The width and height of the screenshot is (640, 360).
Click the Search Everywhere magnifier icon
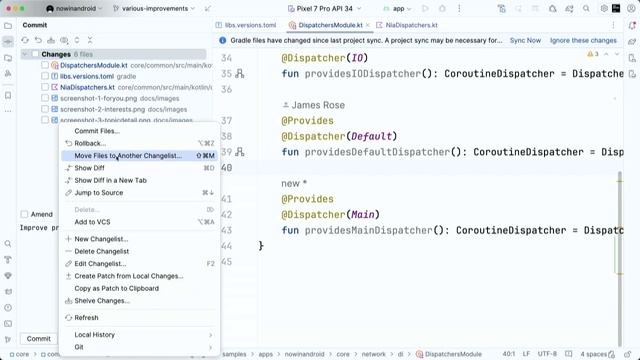[x=586, y=9]
